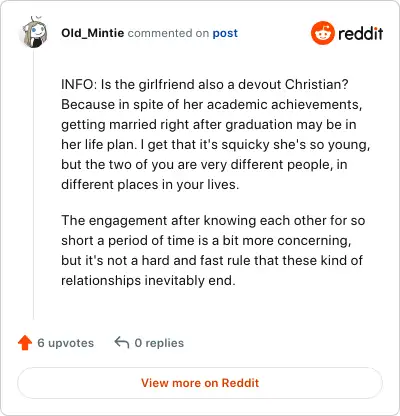Click "The engagement" starting second paragraph
The image size is (400, 416).
(x=114, y=221)
